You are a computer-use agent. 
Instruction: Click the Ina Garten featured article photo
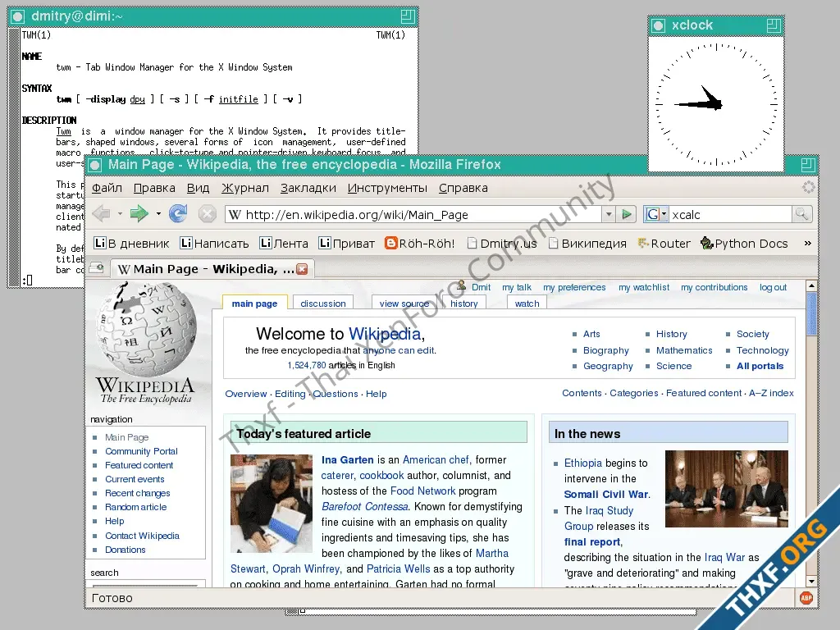click(x=271, y=504)
